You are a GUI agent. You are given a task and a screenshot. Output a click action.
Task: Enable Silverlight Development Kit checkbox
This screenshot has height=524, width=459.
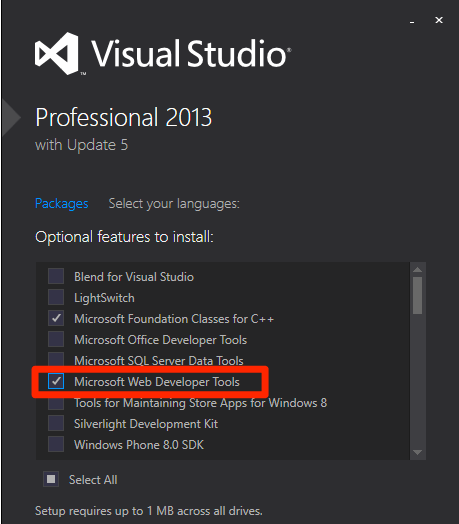(56, 423)
